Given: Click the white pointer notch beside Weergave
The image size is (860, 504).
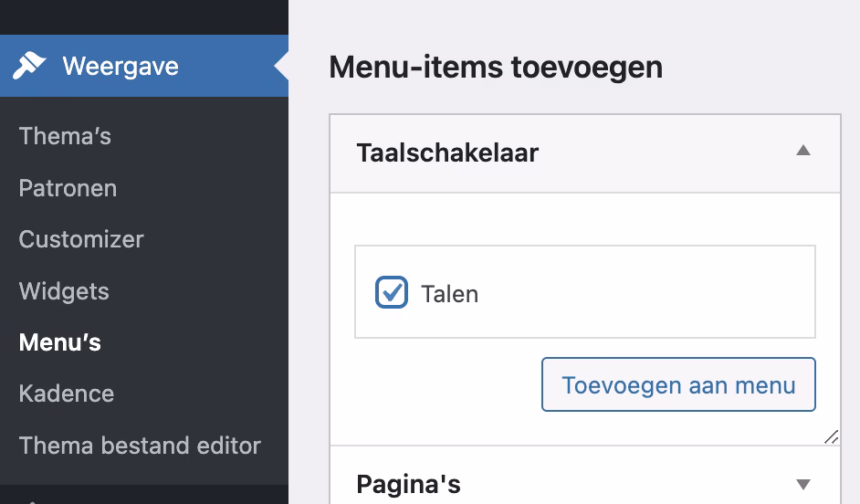Looking at the screenshot, I should coord(281,66).
